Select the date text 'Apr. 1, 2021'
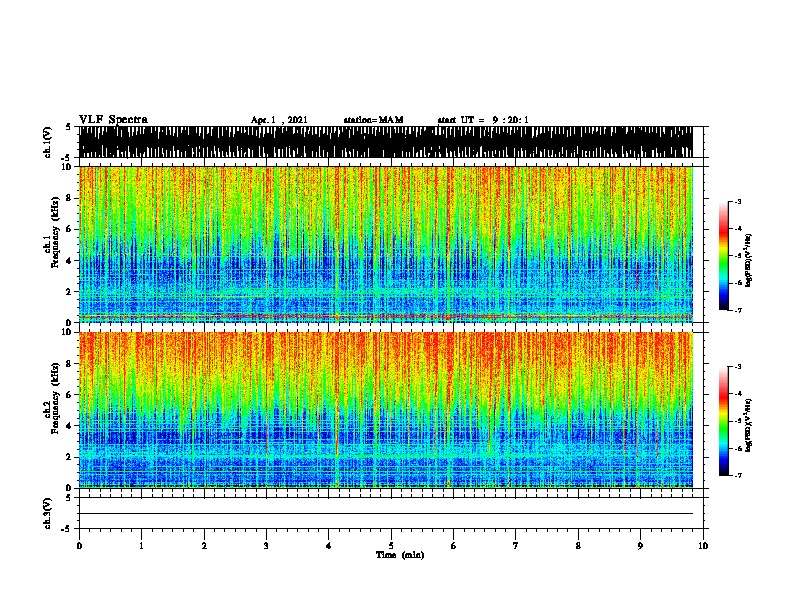The height and width of the screenshot is (612, 792). [279, 120]
